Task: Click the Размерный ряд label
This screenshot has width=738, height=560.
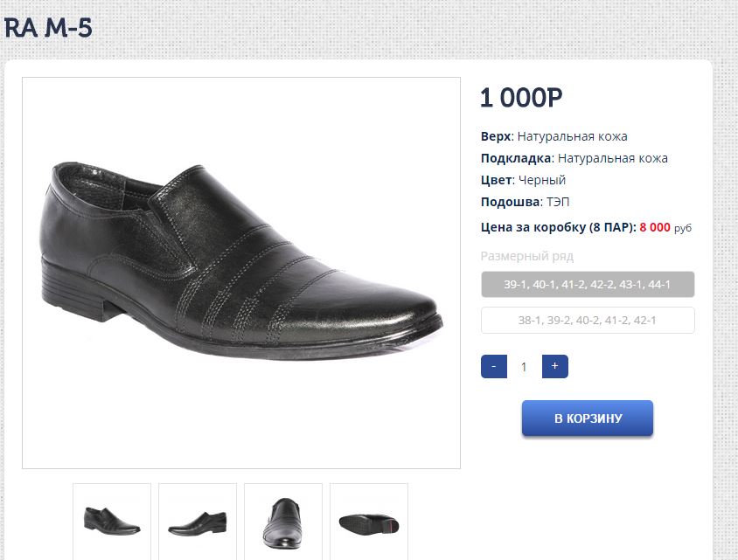Action: pos(527,256)
